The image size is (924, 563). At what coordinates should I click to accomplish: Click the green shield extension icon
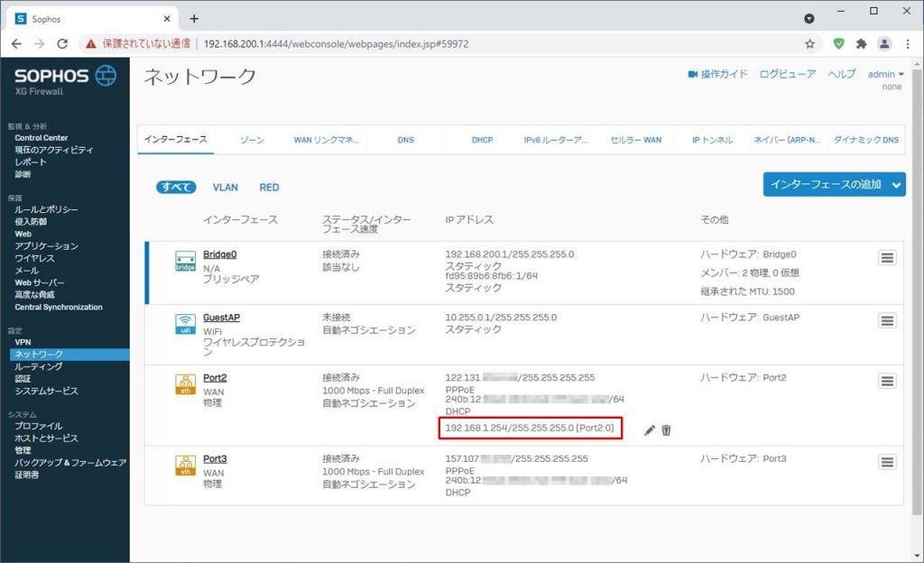[x=838, y=43]
